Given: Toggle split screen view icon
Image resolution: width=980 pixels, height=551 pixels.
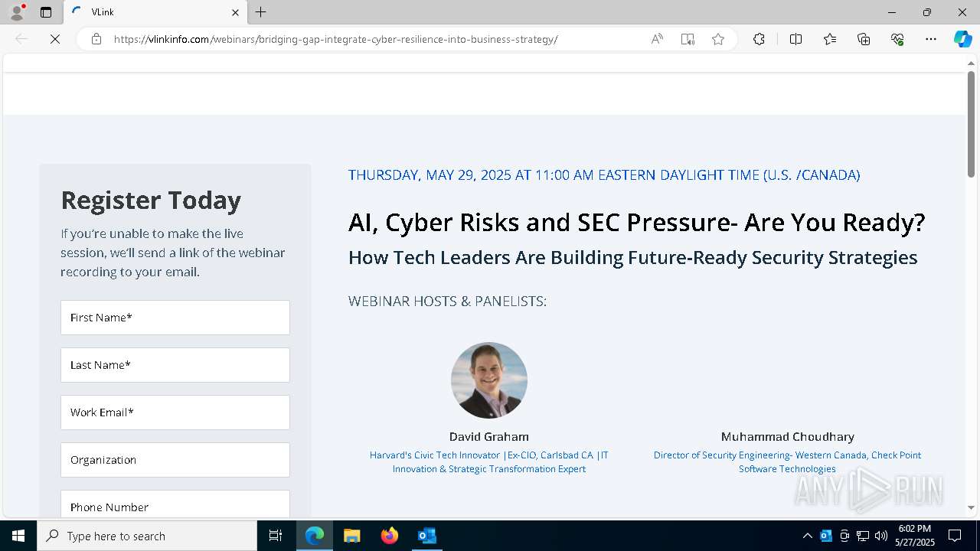Looking at the screenshot, I should (795, 39).
